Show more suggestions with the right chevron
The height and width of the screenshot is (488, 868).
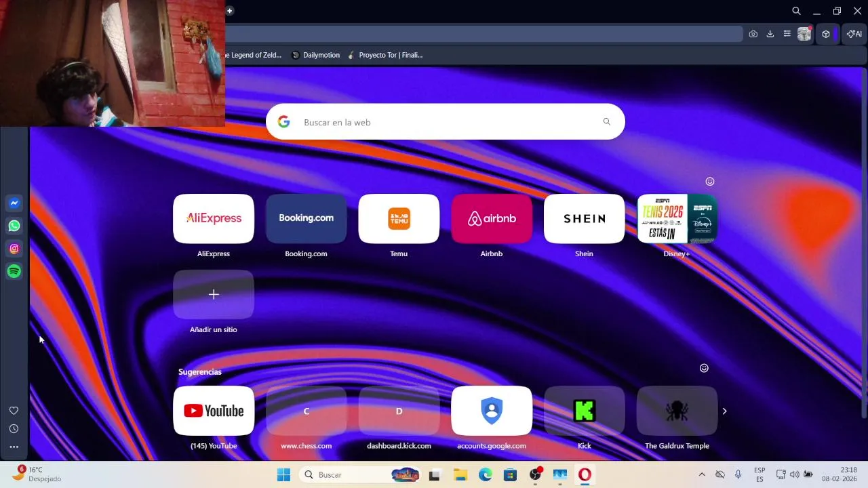click(x=724, y=411)
